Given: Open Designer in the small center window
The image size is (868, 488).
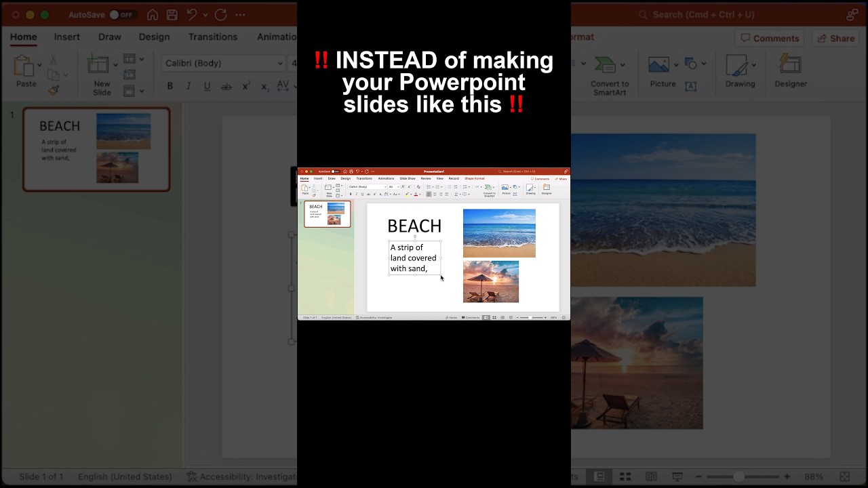Looking at the screenshot, I should point(547,189).
